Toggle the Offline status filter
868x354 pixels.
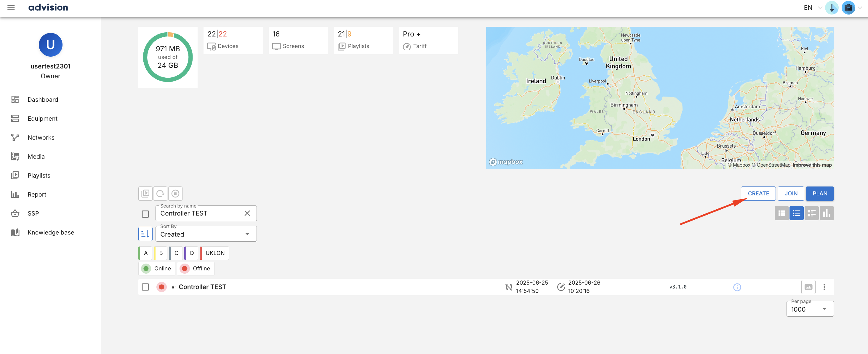(196, 269)
